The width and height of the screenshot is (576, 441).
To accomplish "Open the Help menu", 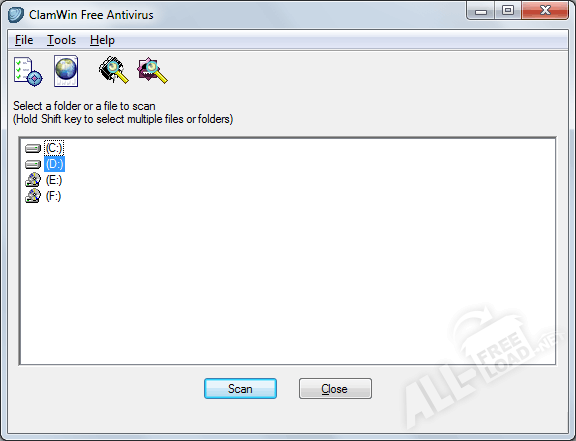I will [x=102, y=40].
